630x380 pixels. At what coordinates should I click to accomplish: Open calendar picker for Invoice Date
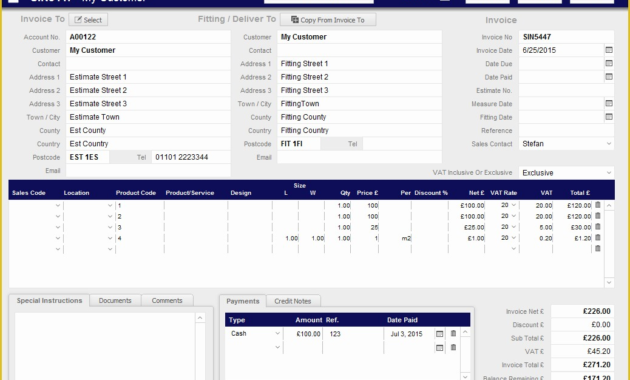pyautogui.click(x=609, y=50)
